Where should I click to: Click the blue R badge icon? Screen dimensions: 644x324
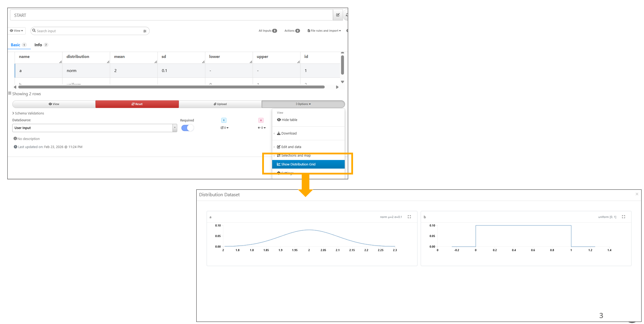224,120
